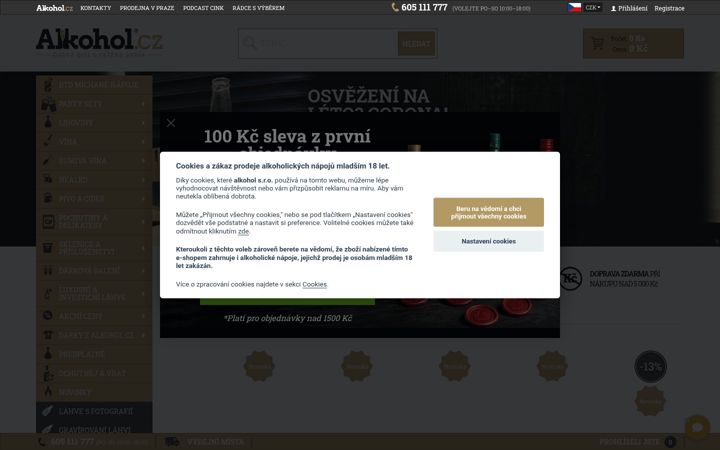
Task: Click the large Alkohol.cz logo
Action: tap(99, 40)
